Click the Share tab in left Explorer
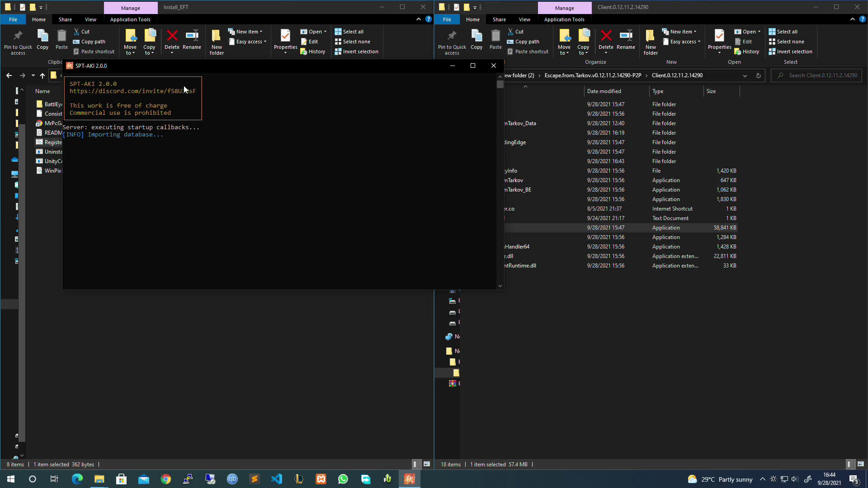 click(65, 19)
